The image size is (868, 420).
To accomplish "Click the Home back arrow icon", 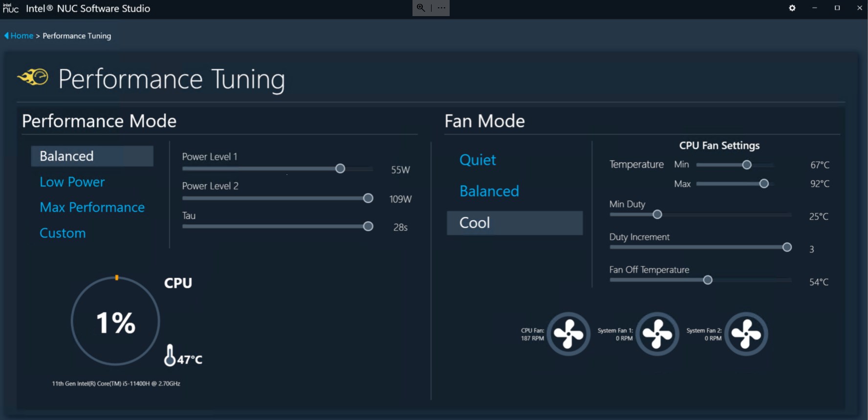I will [6, 36].
